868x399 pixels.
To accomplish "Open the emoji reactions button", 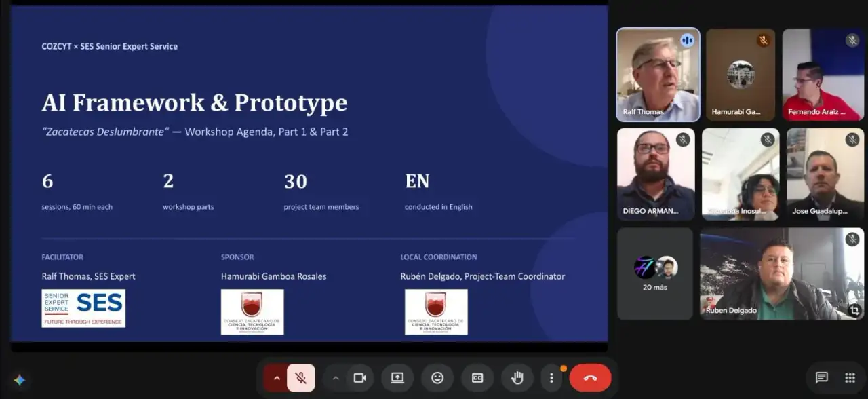I will pyautogui.click(x=437, y=378).
